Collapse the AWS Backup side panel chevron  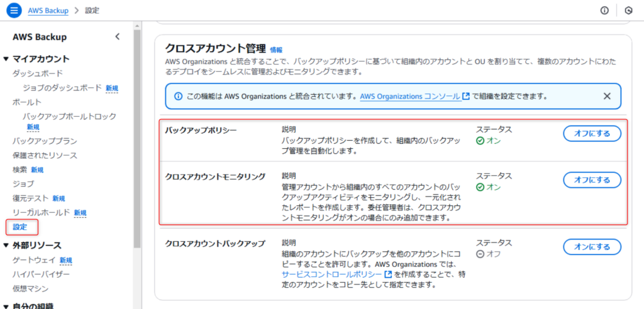pyautogui.click(x=118, y=36)
